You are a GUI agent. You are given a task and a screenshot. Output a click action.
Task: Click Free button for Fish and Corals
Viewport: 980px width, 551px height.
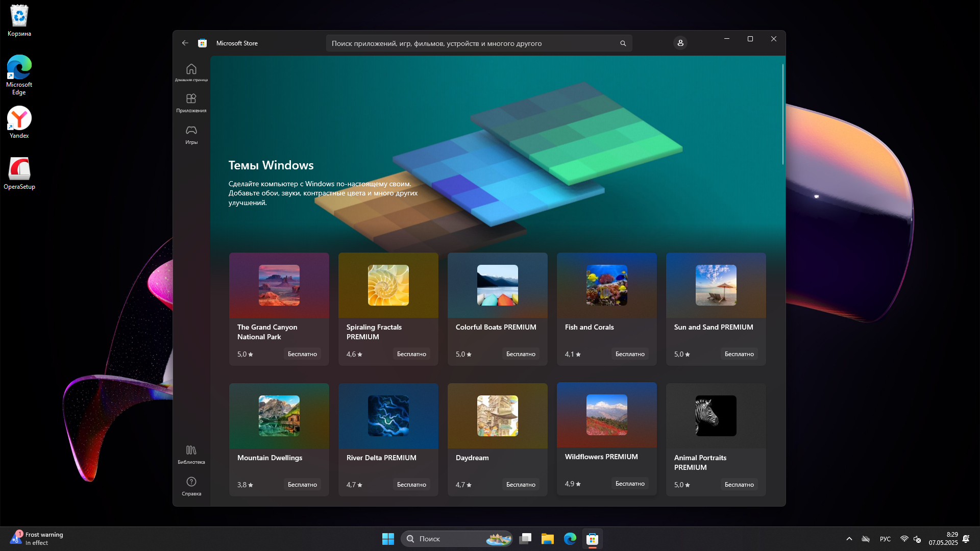point(630,354)
